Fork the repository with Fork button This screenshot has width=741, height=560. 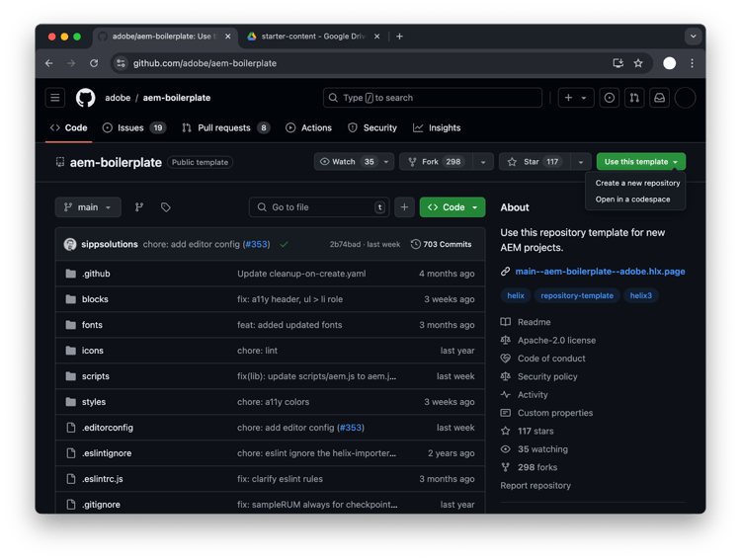pyautogui.click(x=436, y=162)
